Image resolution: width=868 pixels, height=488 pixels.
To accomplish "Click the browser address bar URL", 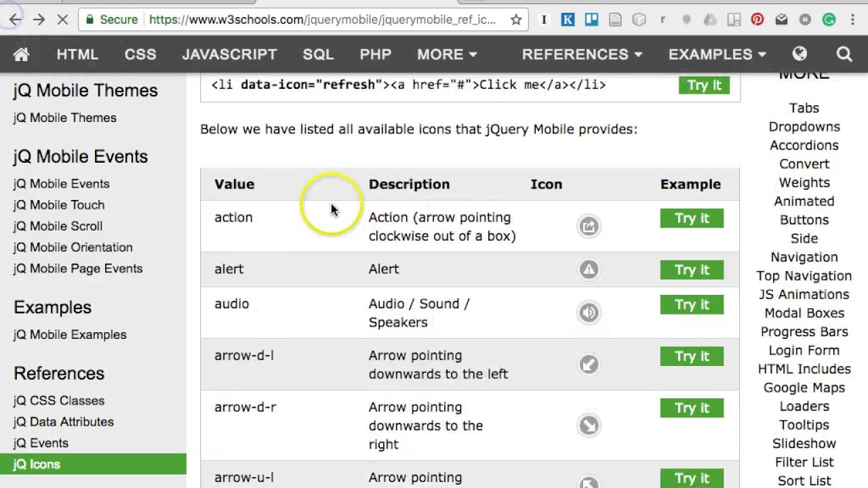I will 322,20.
